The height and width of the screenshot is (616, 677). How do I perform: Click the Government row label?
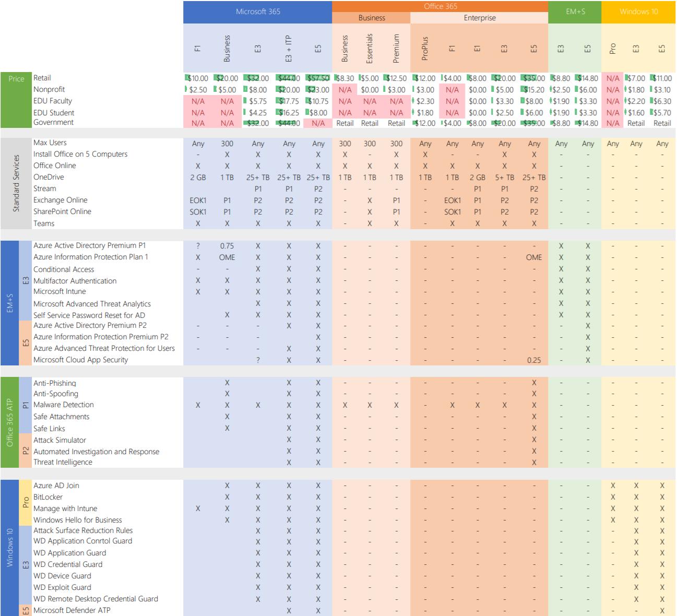point(53,122)
